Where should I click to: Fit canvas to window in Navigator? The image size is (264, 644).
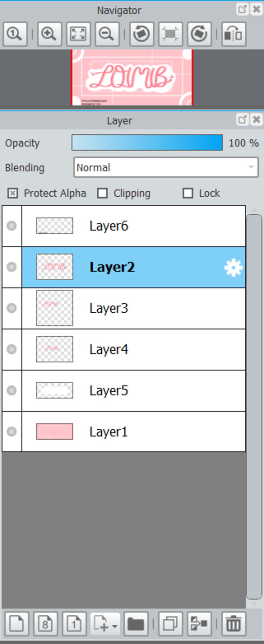point(78,34)
